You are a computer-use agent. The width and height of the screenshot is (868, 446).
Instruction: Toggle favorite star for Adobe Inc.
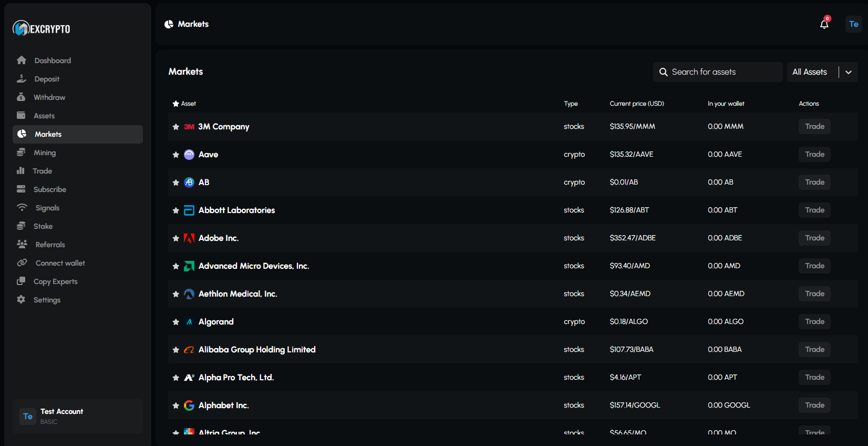coord(176,238)
